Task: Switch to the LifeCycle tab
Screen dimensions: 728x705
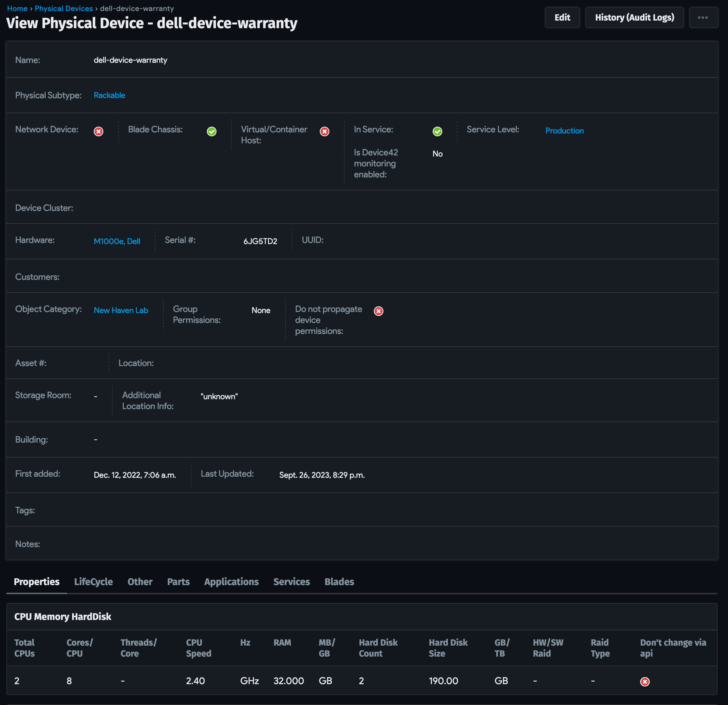Action: click(x=93, y=582)
